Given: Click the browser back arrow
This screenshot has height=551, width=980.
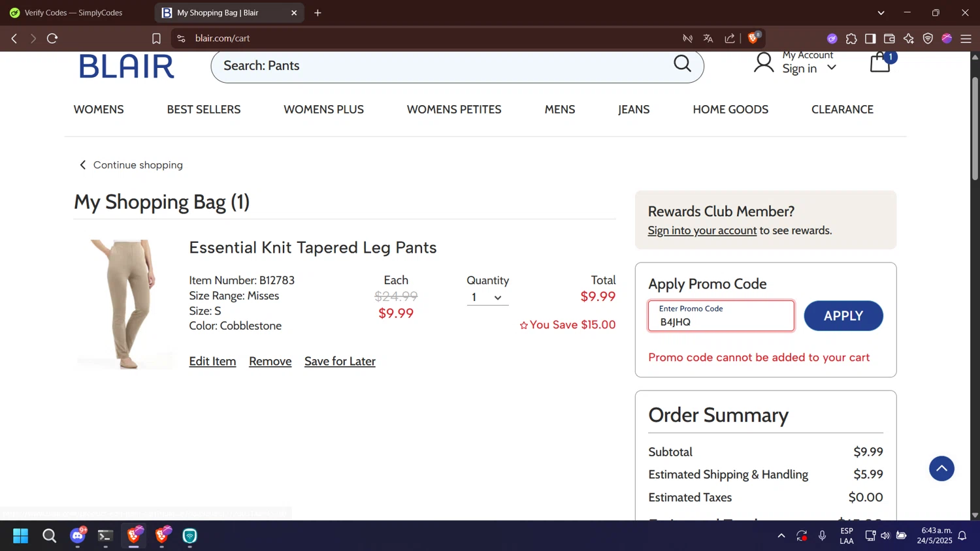Looking at the screenshot, I should (14, 39).
